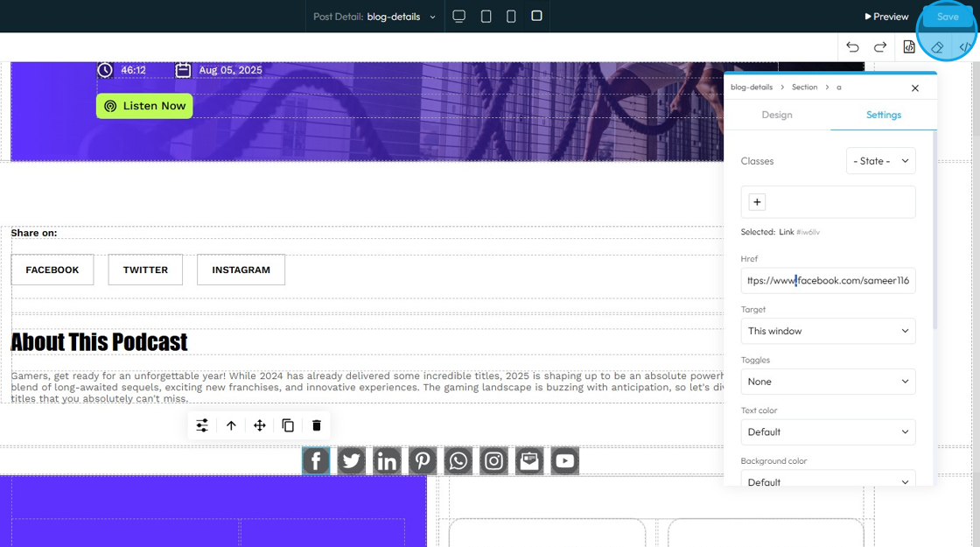Switch to desktop device preview
The width and height of the screenshot is (980, 547).
tap(458, 17)
